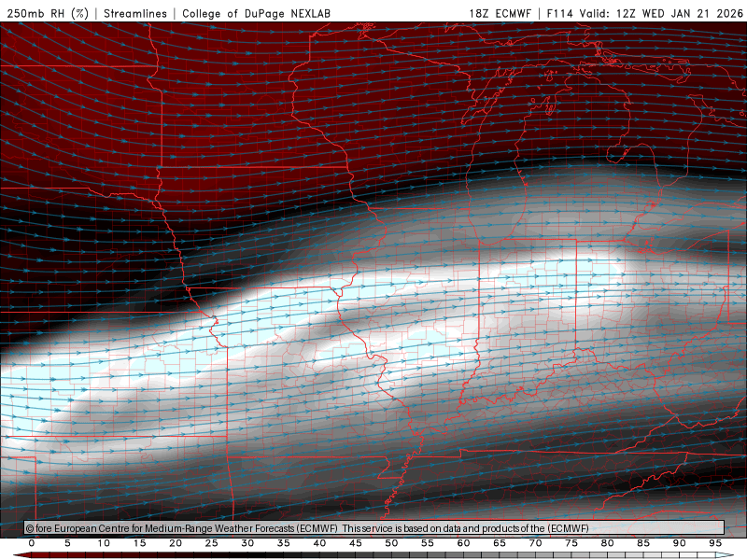The width and height of the screenshot is (747, 560).
Task: Click the '65' colorbar scale label
Action: [500, 543]
